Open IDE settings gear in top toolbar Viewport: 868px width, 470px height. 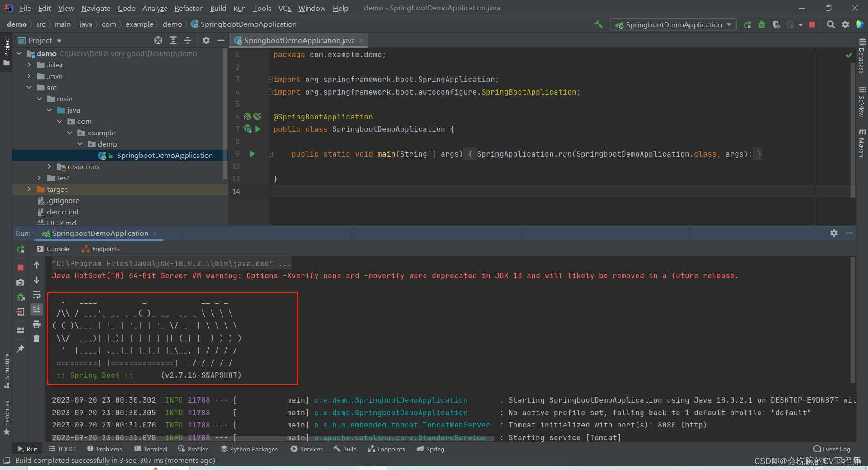[845, 24]
